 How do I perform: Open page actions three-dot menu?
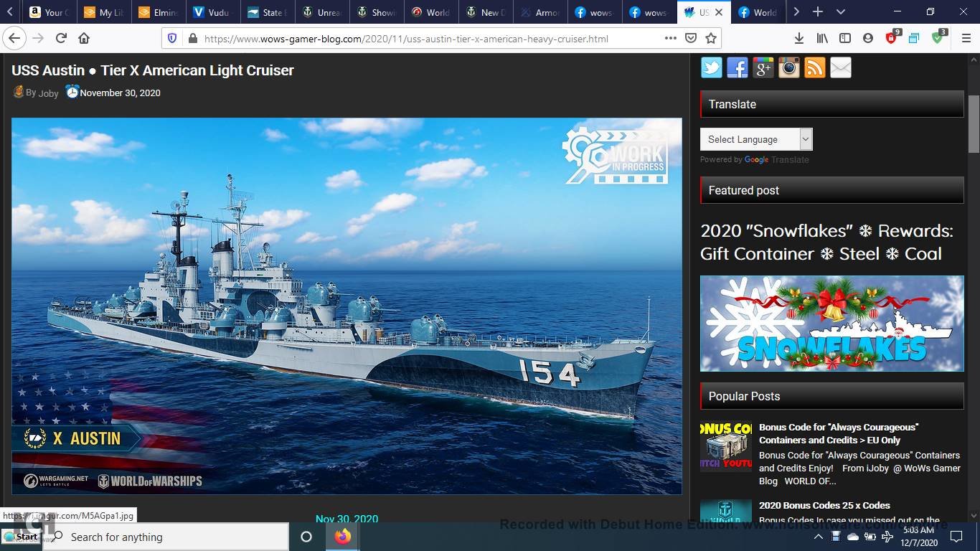[669, 38]
